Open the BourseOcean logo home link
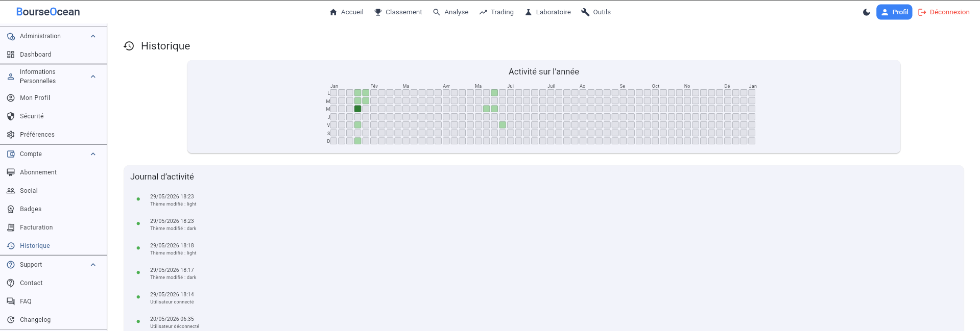The image size is (980, 331). click(x=48, y=12)
